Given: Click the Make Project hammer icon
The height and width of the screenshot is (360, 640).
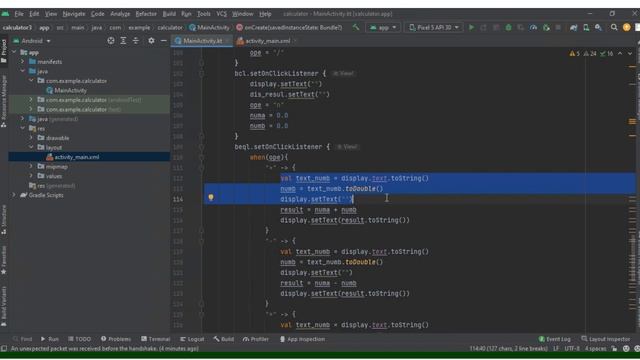Looking at the screenshot, I should 356,27.
